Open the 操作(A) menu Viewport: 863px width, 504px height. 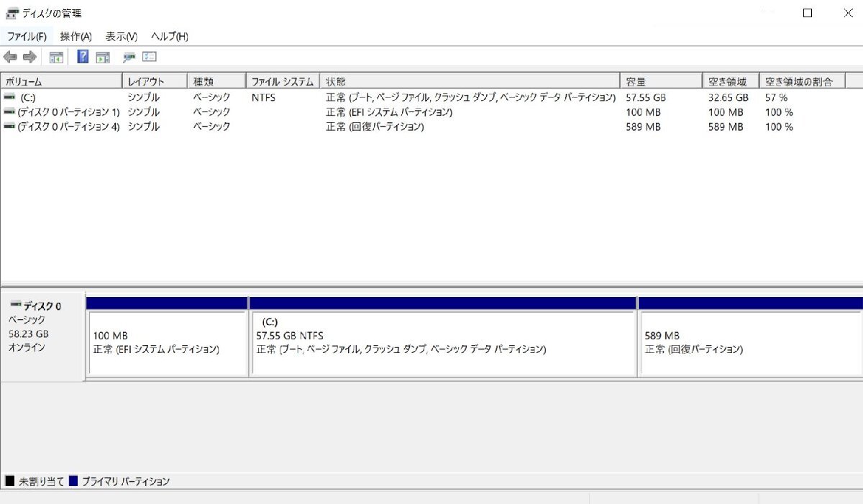(76, 36)
